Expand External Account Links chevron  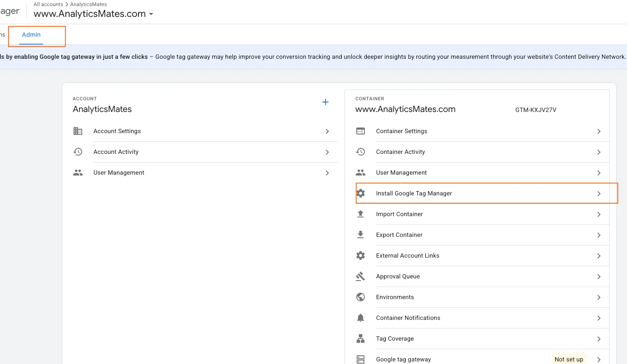point(599,256)
